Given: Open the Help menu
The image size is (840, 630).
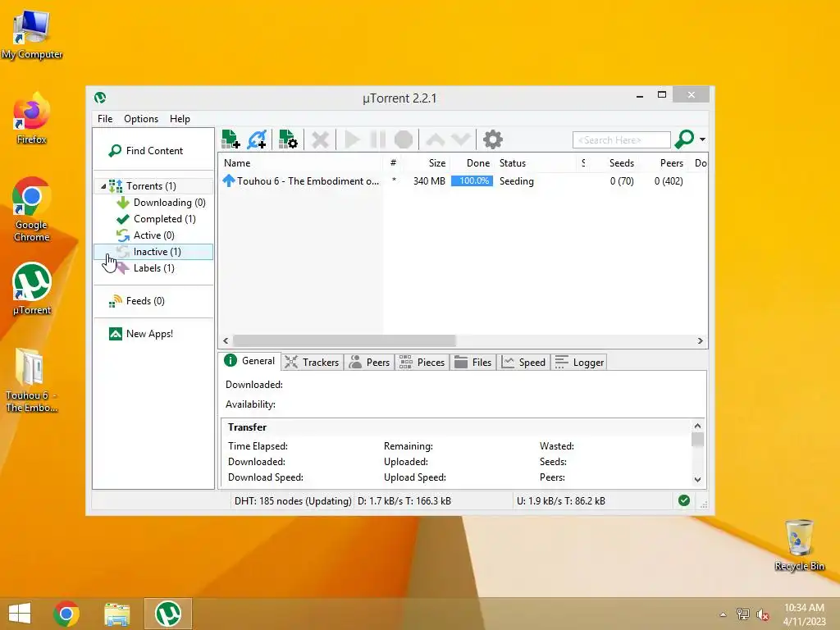Looking at the screenshot, I should [x=180, y=119].
